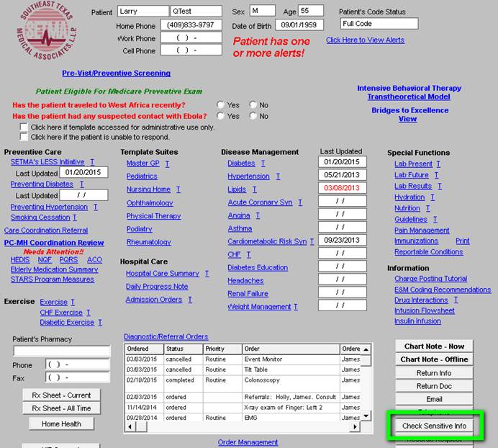Click the Email button
Image resolution: width=498 pixels, height=448 pixels.
pos(434,399)
